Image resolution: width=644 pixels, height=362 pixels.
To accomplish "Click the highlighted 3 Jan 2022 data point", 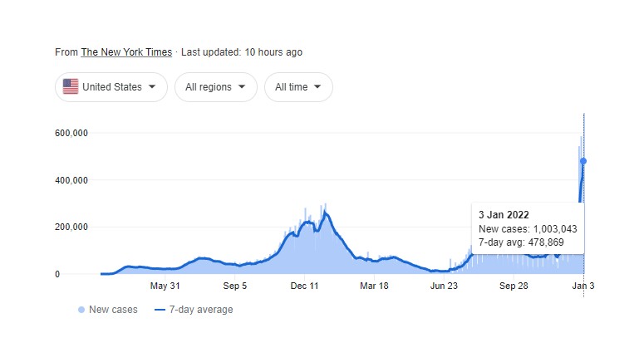I will (x=583, y=161).
